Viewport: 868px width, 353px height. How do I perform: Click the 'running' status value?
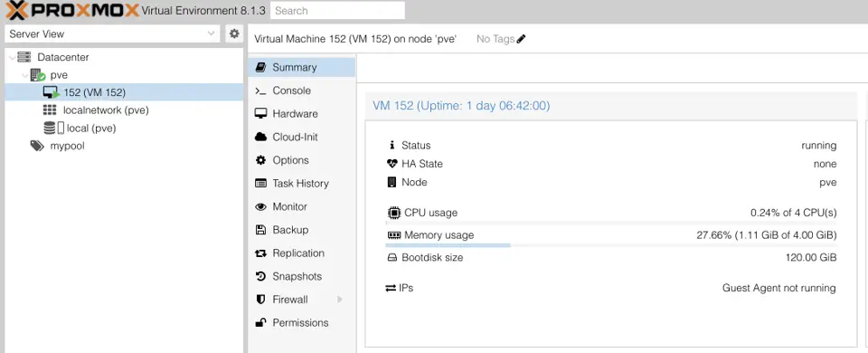pos(819,146)
